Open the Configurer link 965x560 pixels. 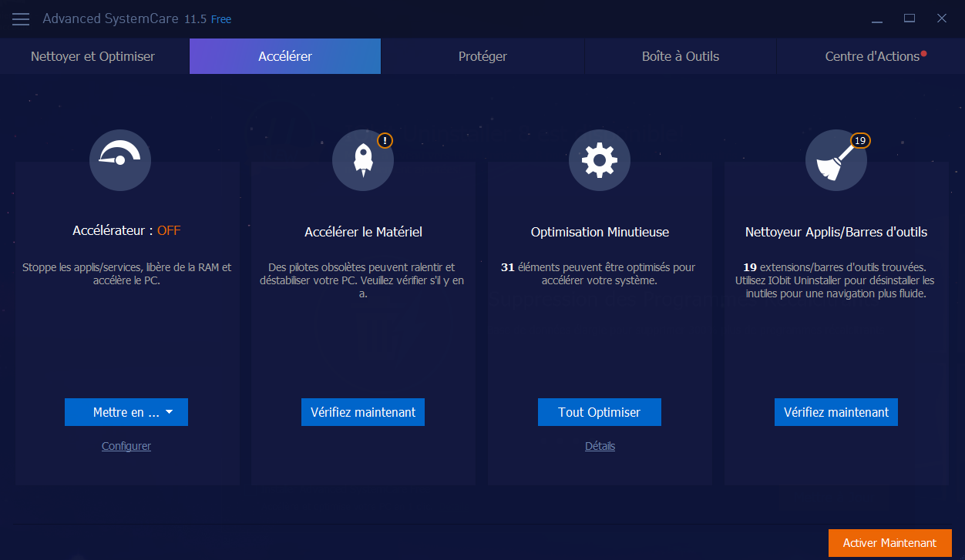coord(126,446)
